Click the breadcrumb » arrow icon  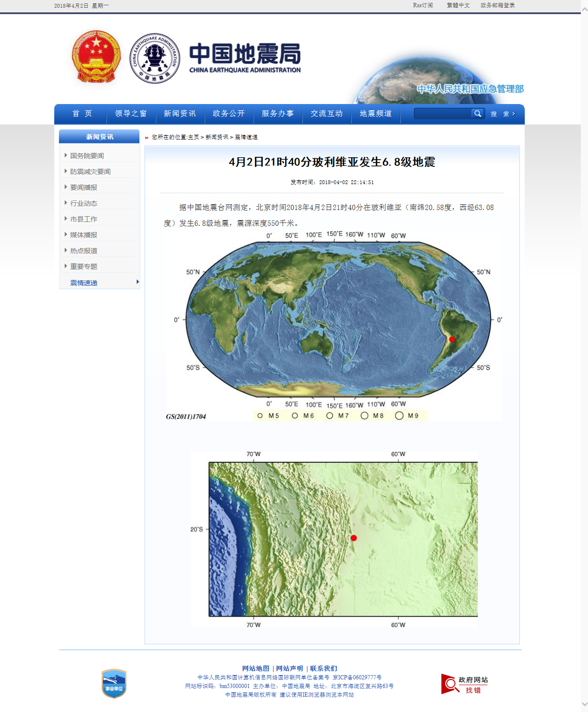pos(147,138)
